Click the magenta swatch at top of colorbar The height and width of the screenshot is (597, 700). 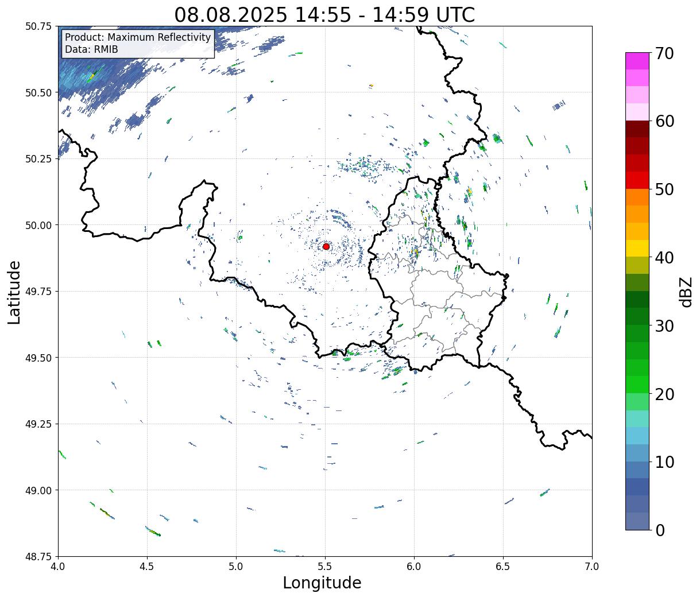[637, 61]
